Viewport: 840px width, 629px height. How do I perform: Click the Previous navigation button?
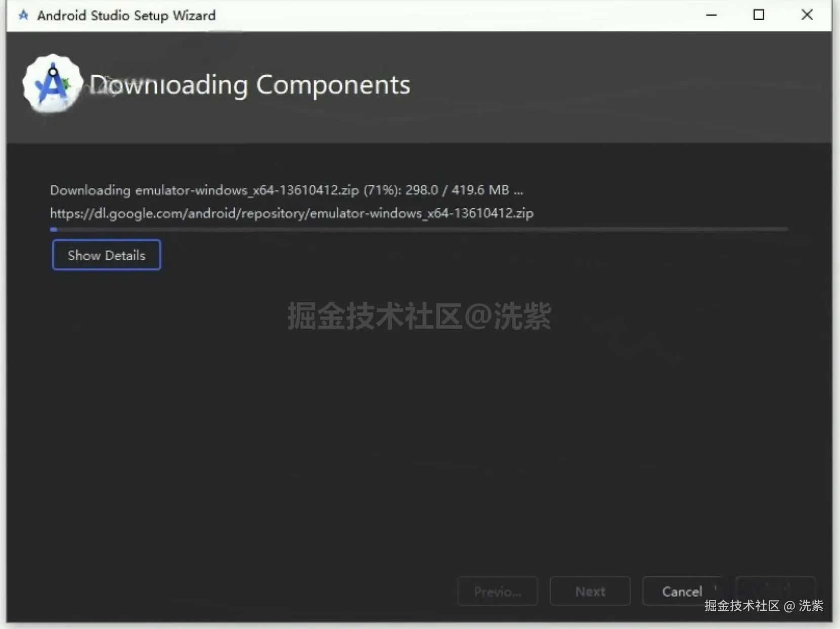(497, 591)
